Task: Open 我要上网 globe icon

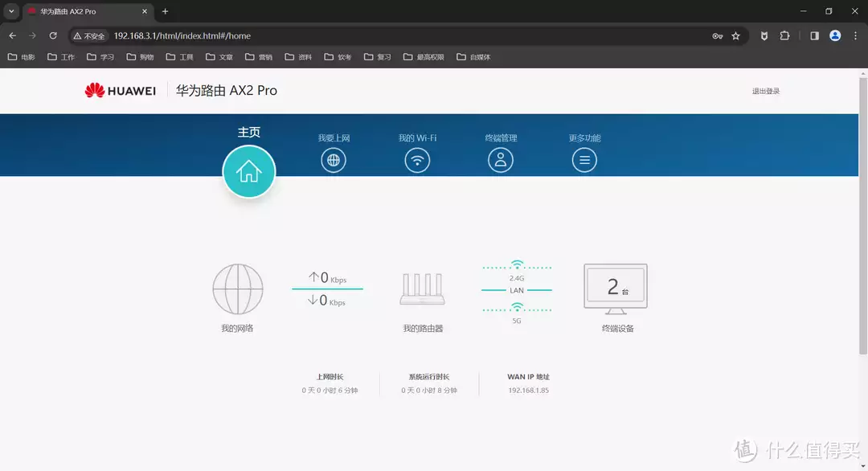Action: pos(334,160)
